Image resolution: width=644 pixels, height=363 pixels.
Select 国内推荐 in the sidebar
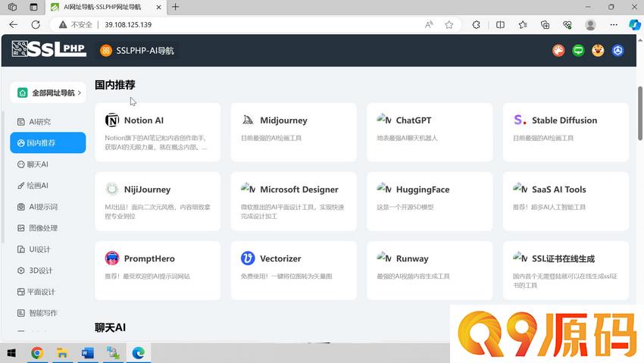(x=48, y=142)
